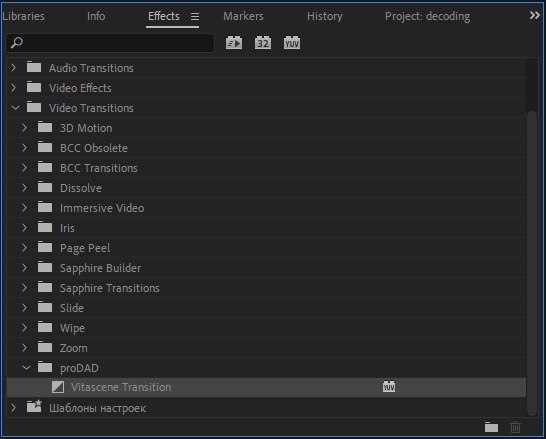Screen dimensions: 546x439
Task: Click YUV badge on Vitascene Transition row
Action: click(x=389, y=386)
